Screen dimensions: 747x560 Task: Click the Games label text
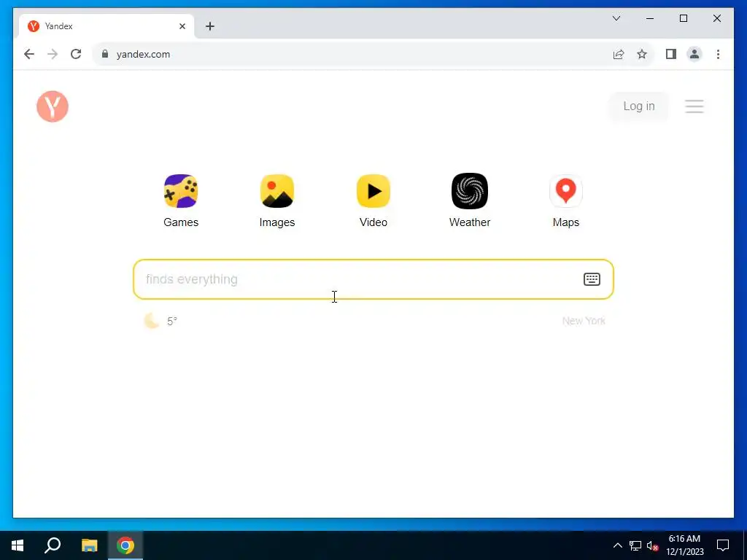(x=181, y=222)
